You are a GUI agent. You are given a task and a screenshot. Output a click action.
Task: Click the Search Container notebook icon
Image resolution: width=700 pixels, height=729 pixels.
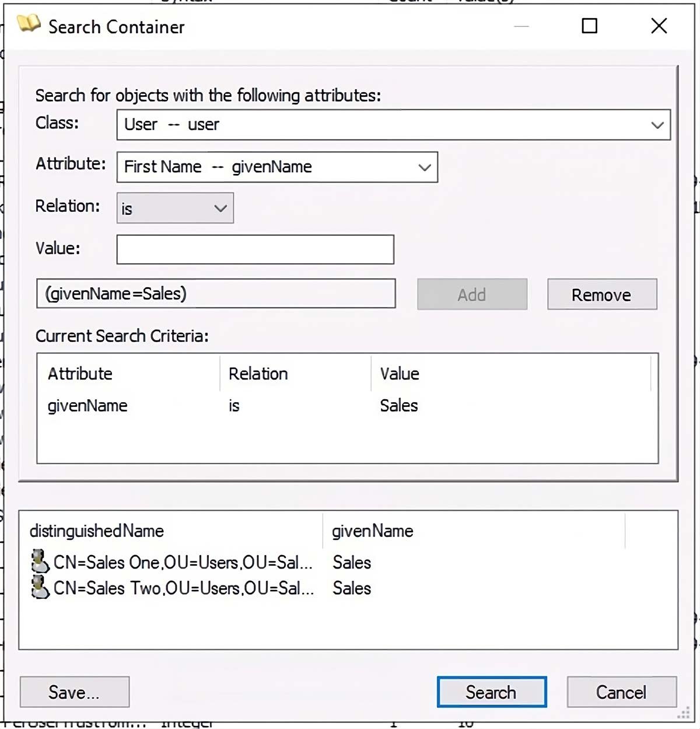[x=30, y=26]
